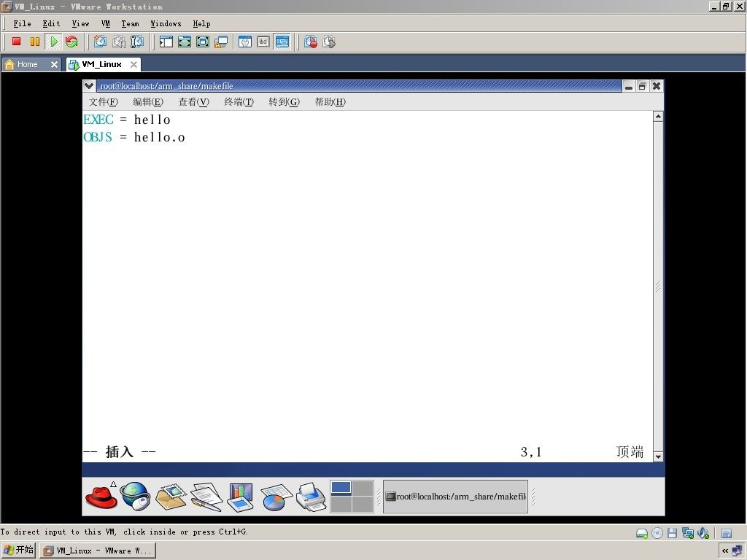This screenshot has width=747, height=560.
Task: Open the Red Hat main menu
Action: (x=101, y=497)
